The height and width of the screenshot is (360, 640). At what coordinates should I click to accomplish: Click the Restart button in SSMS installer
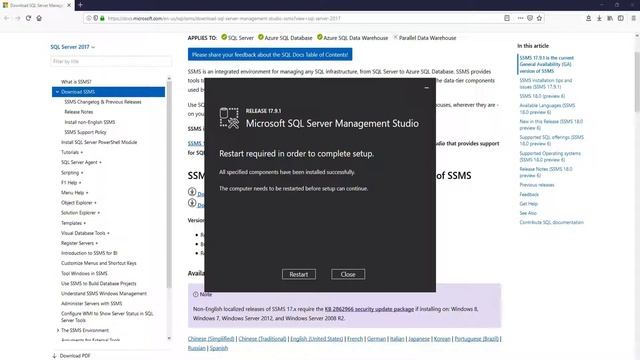(x=299, y=274)
